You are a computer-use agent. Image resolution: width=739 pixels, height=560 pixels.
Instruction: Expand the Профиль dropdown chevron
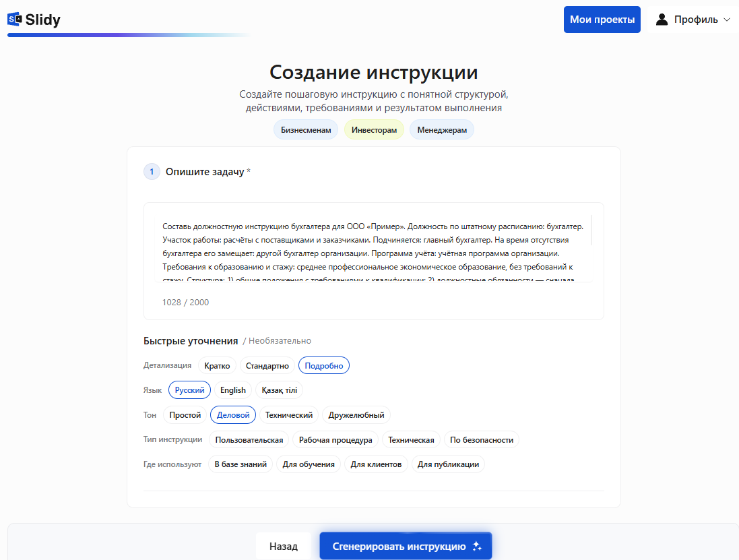pyautogui.click(x=727, y=20)
